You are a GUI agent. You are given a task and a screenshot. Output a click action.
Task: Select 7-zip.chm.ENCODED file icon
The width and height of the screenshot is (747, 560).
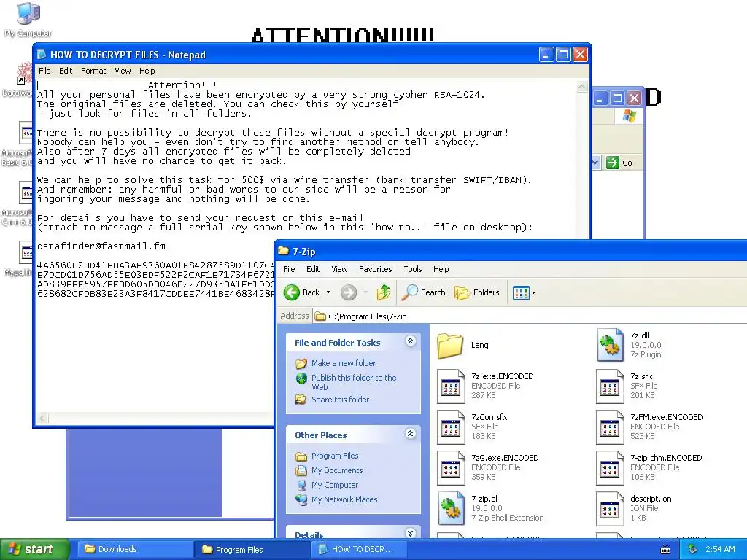click(x=610, y=468)
